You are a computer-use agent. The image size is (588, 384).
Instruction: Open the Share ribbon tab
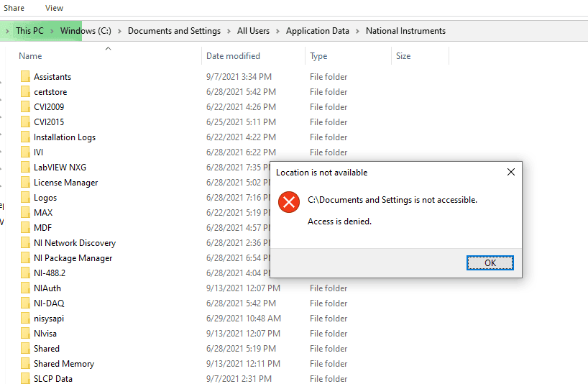[x=14, y=8]
